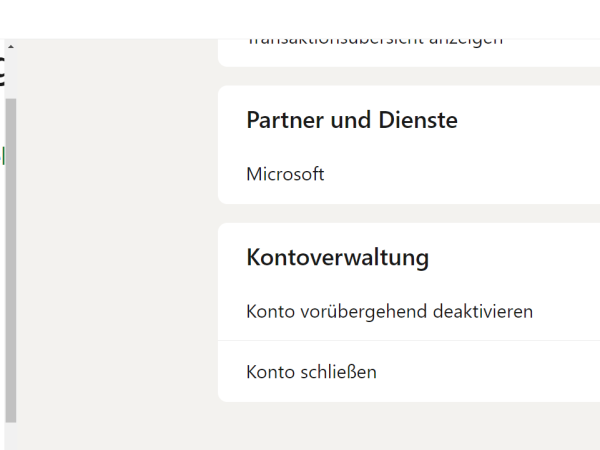This screenshot has height=450, width=600.
Task: Click the Kontoverwaltung heading
Action: (x=338, y=257)
